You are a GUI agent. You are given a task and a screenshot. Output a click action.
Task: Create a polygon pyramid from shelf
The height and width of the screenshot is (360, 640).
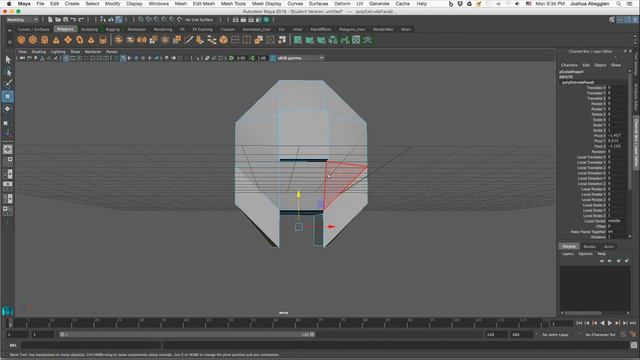coord(91,40)
